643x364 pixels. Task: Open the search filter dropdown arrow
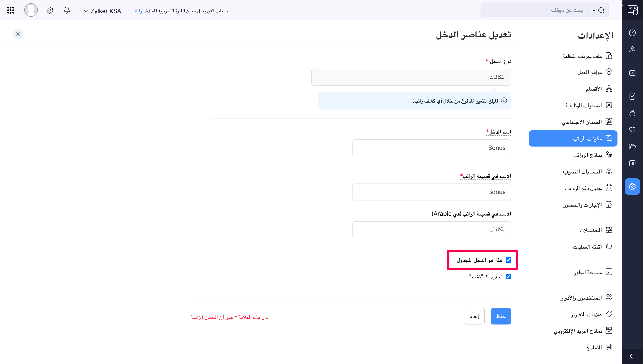594,10
